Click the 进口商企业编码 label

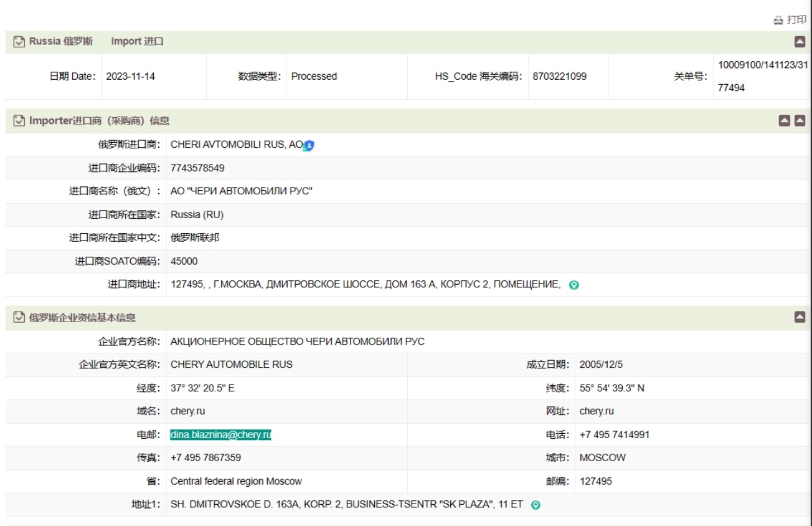[124, 168]
